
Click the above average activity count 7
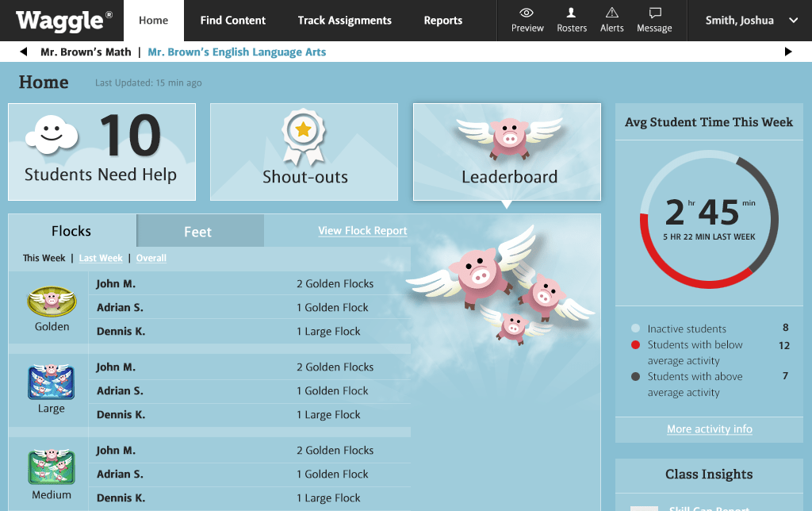(786, 376)
